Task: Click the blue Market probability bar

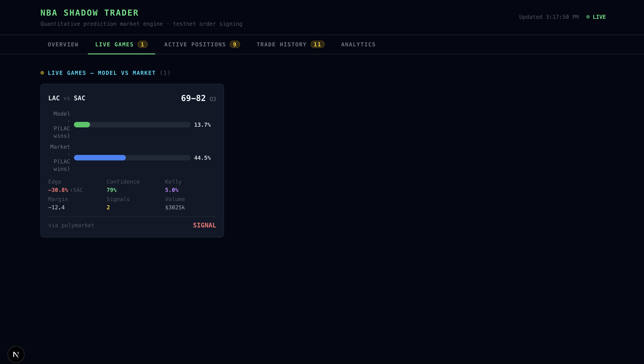Action: pyautogui.click(x=100, y=158)
